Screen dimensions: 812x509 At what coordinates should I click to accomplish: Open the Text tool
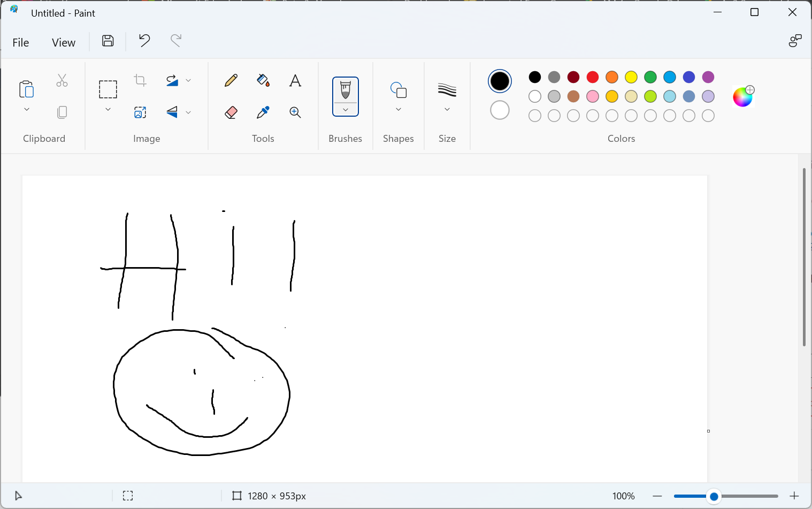click(x=295, y=81)
